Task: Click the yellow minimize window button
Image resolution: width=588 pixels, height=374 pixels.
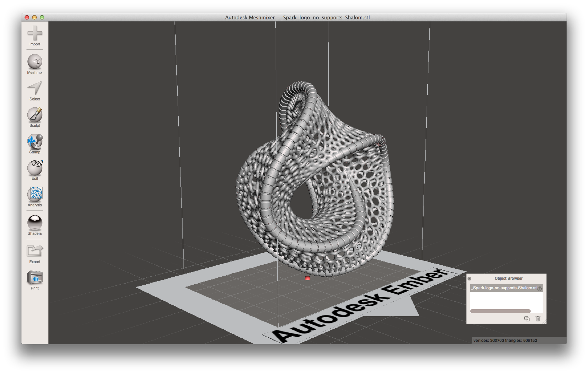Action: coord(34,17)
